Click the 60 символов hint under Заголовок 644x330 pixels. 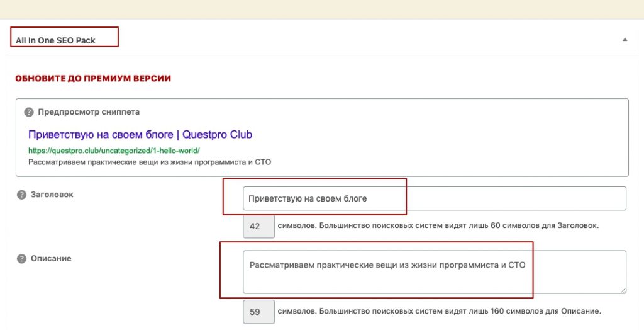click(438, 225)
